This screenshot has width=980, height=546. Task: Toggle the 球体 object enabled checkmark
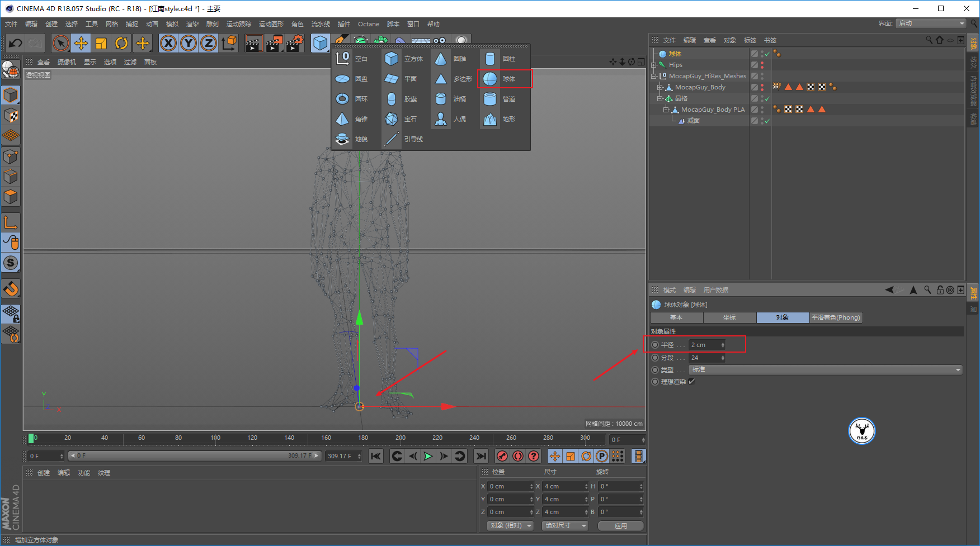click(x=767, y=54)
